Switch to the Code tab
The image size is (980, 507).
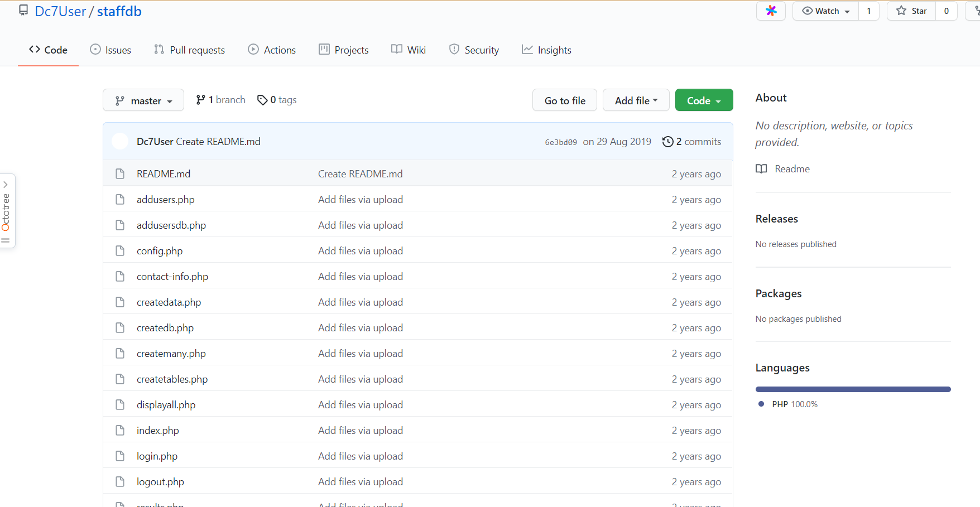(48, 50)
